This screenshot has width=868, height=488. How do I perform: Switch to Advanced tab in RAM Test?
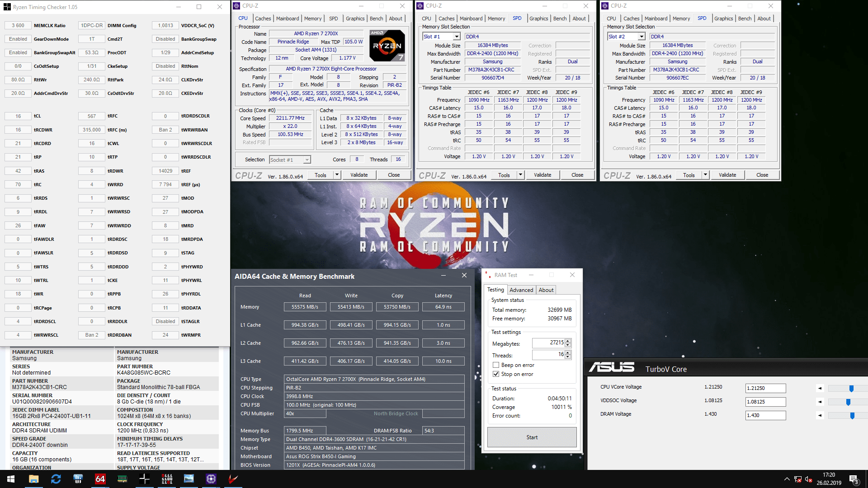coord(521,290)
